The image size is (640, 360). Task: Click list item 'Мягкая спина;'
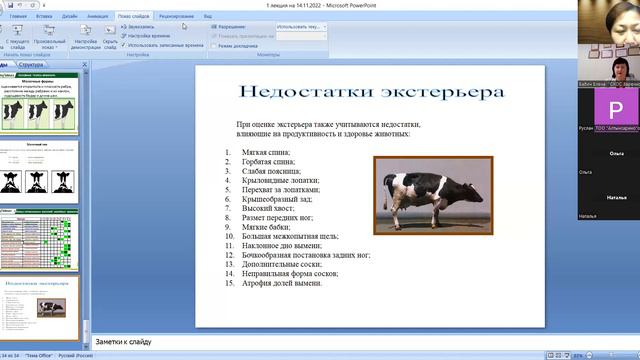266,152
